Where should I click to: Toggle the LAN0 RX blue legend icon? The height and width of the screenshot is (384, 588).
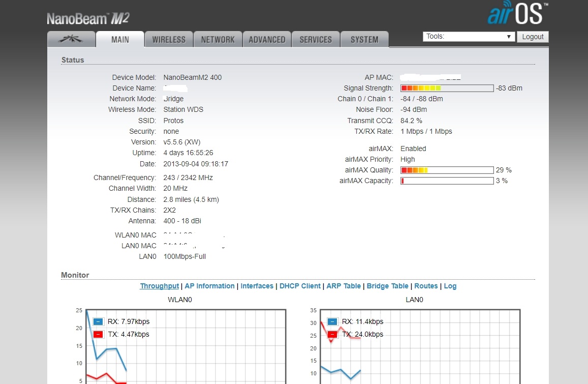click(332, 321)
